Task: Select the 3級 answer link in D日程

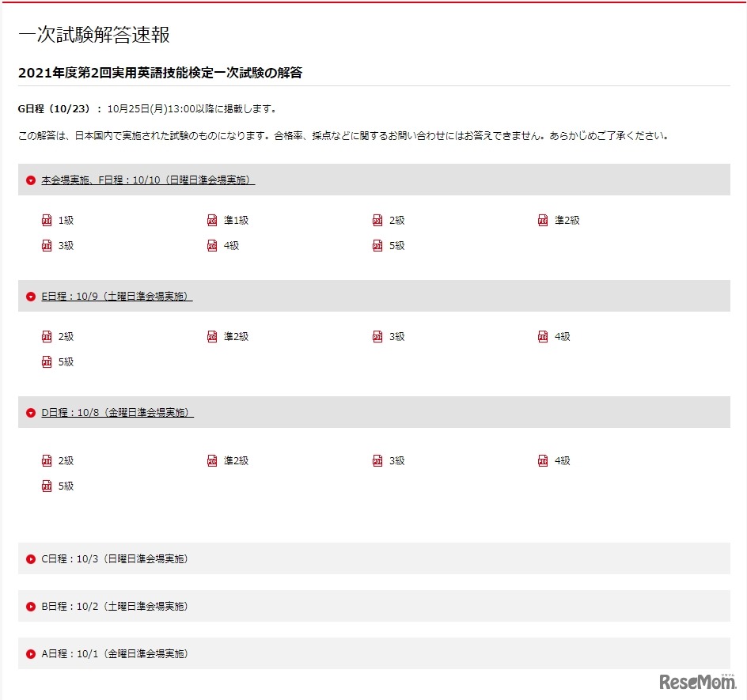Action: coord(392,460)
